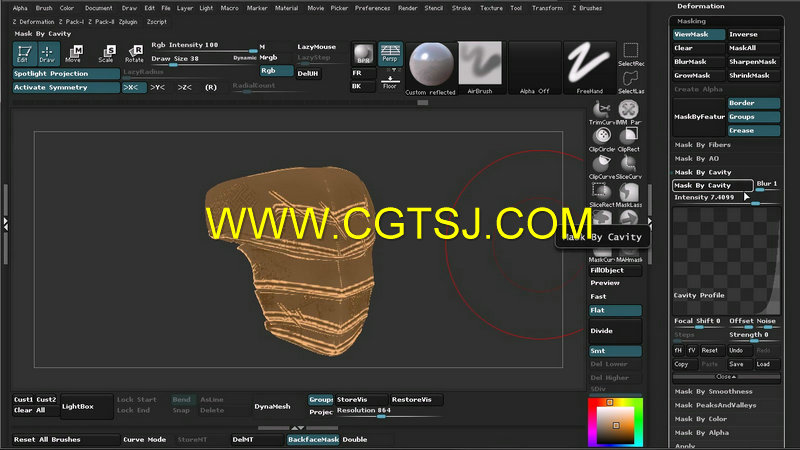This screenshot has height=450, width=800.
Task: Toggle X axis symmetry button
Action: [x=134, y=87]
